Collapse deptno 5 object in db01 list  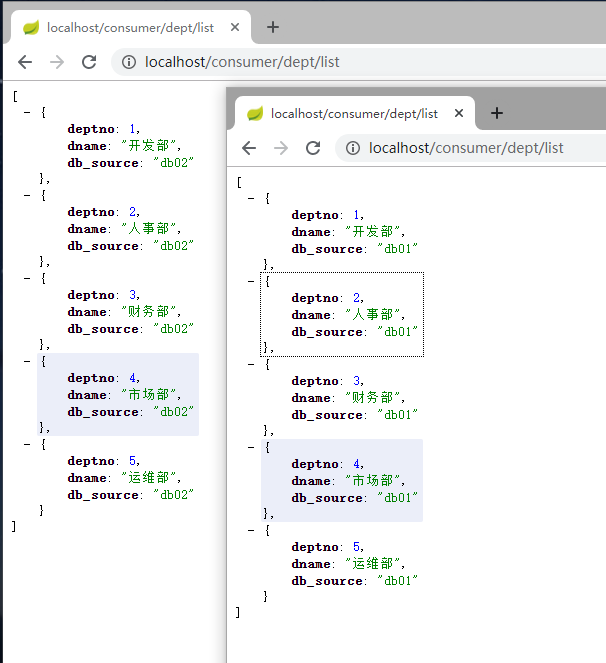point(251,530)
